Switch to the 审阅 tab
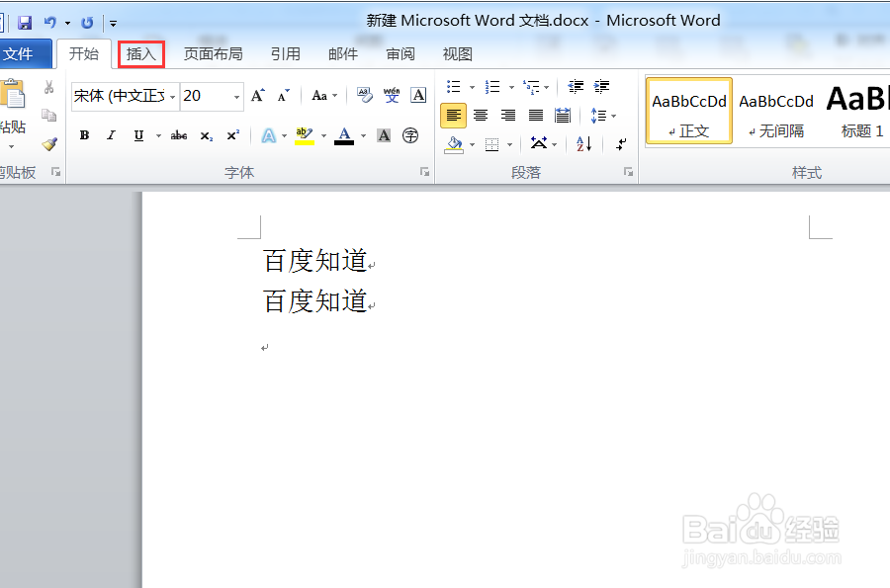 400,54
